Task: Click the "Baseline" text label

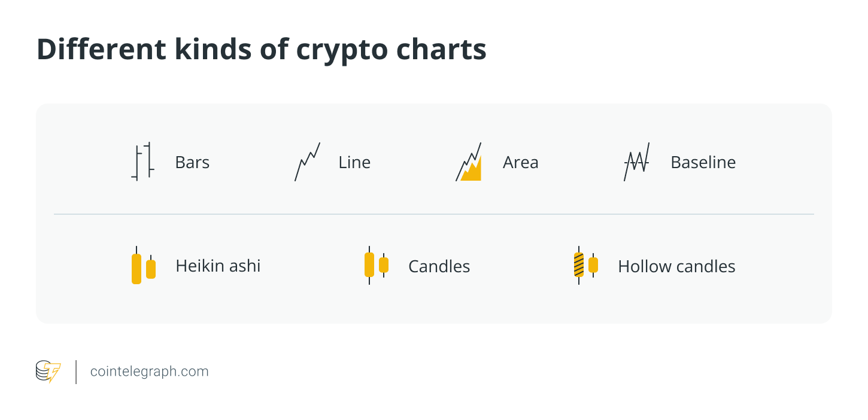Action: pos(703,163)
